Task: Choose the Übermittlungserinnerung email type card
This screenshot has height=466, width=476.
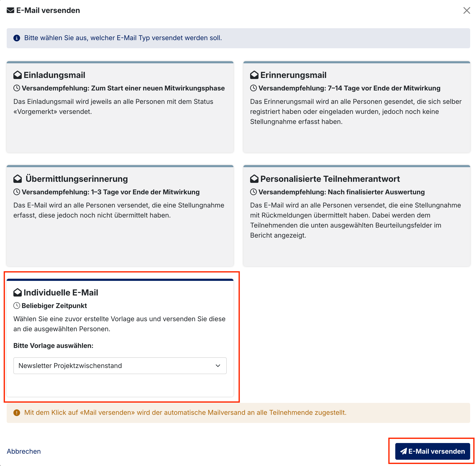Action: pos(120,216)
